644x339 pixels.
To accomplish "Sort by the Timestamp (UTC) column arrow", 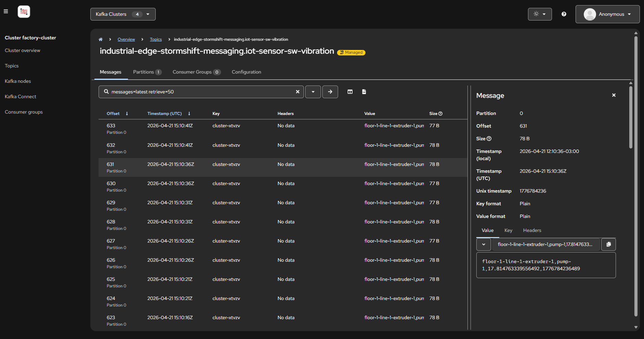I will point(189,114).
